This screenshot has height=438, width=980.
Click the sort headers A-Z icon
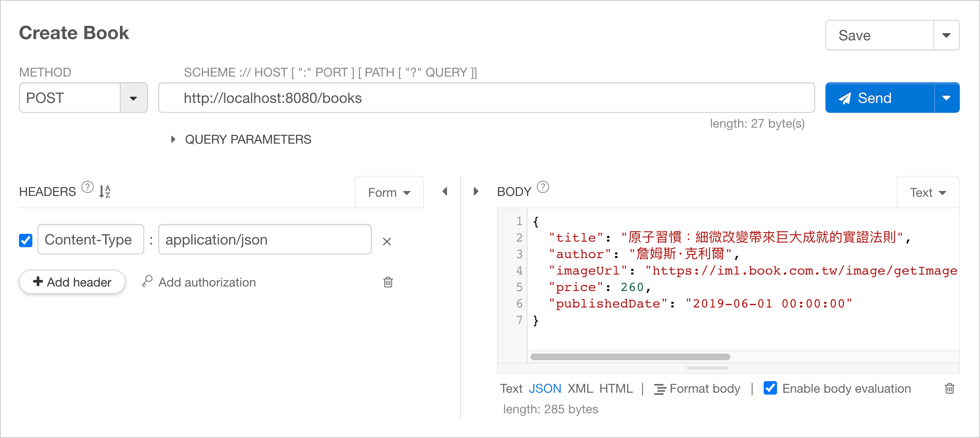(105, 191)
